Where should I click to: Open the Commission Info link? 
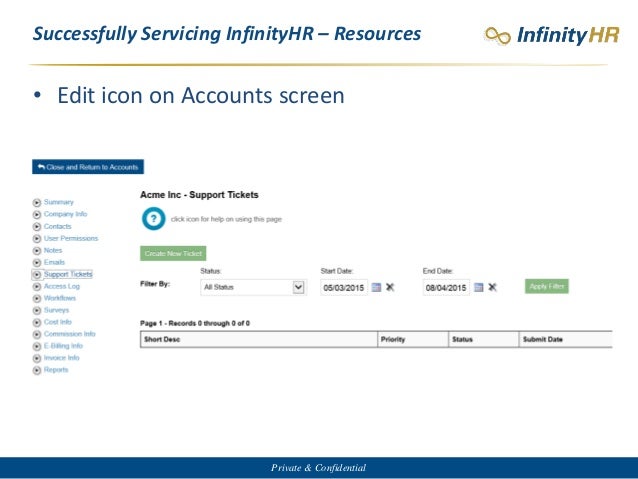[70, 334]
